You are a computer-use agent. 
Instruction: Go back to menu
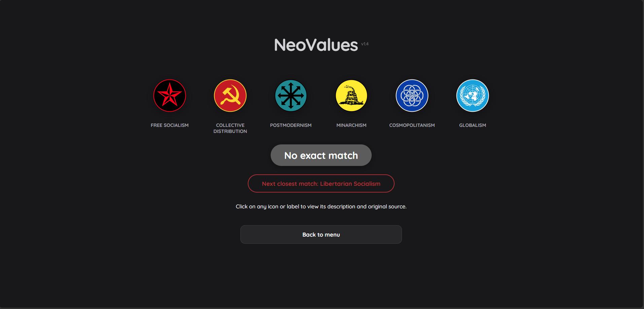321,235
